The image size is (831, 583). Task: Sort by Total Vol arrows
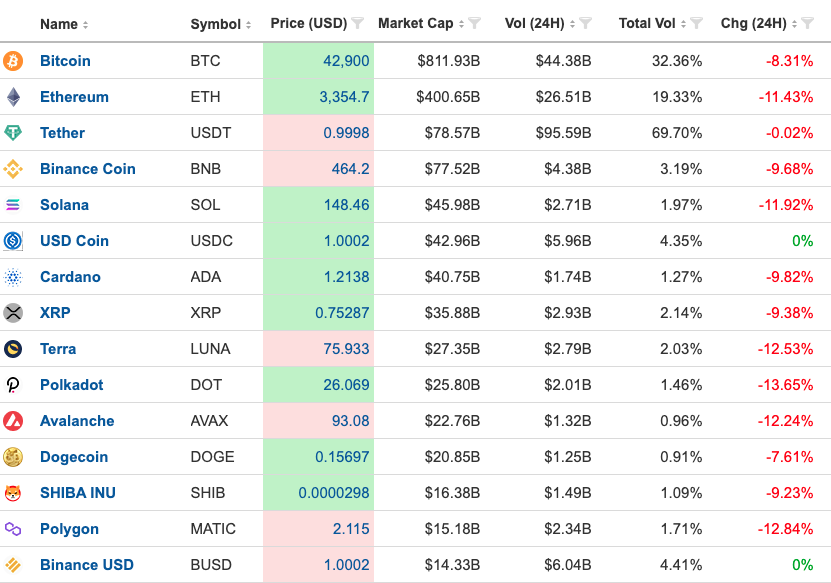[x=684, y=24]
